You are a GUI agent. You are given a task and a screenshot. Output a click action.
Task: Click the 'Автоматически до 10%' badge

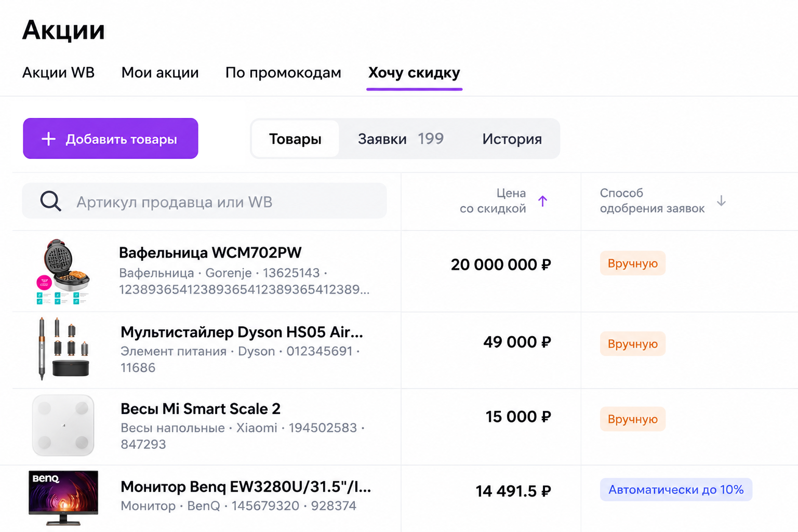coord(676,490)
